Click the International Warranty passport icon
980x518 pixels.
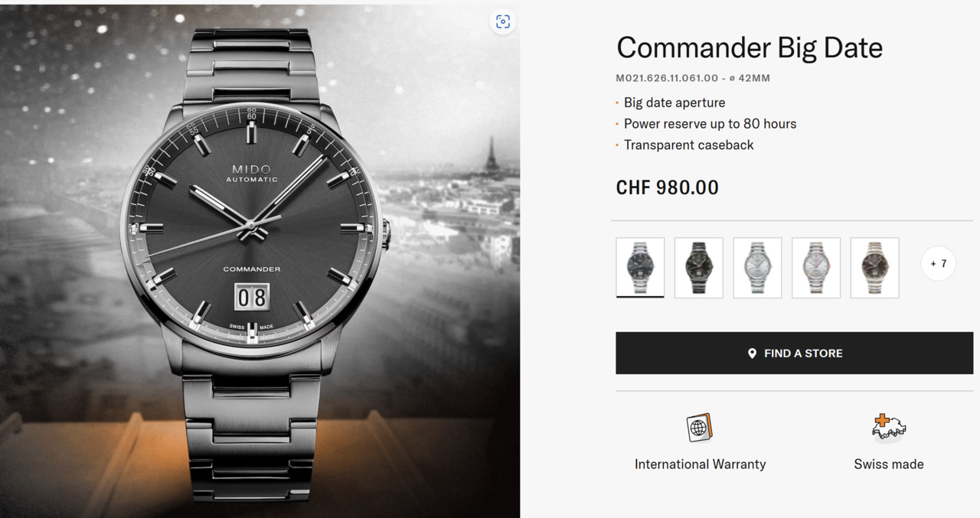pyautogui.click(x=700, y=427)
